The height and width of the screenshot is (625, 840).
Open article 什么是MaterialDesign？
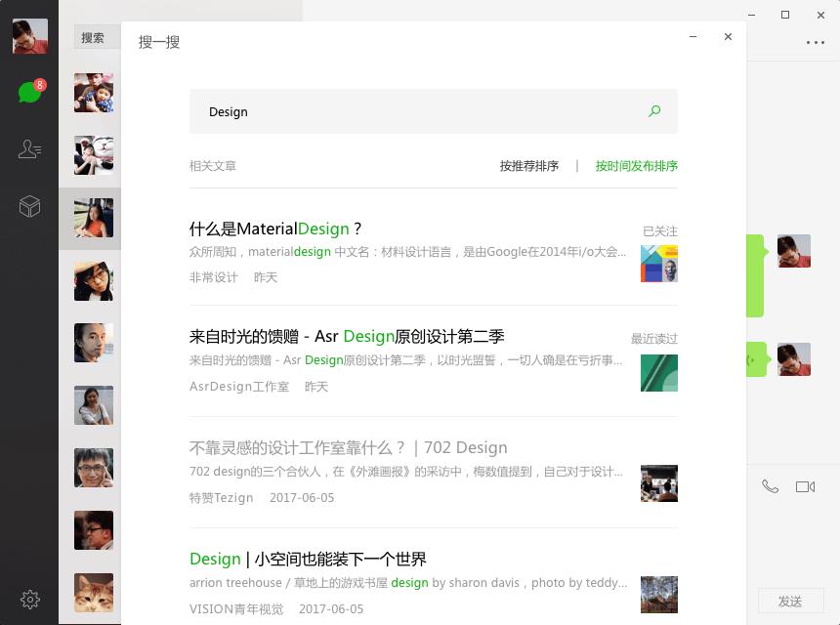point(275,229)
